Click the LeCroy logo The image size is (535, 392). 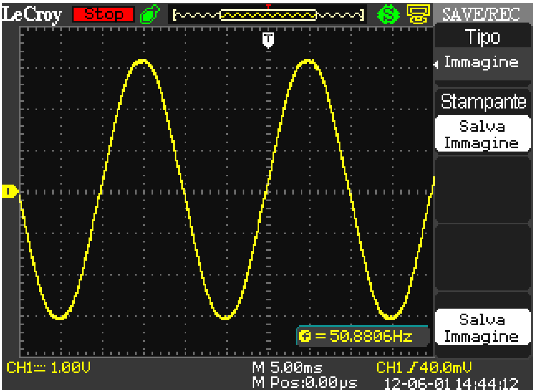coord(32,15)
